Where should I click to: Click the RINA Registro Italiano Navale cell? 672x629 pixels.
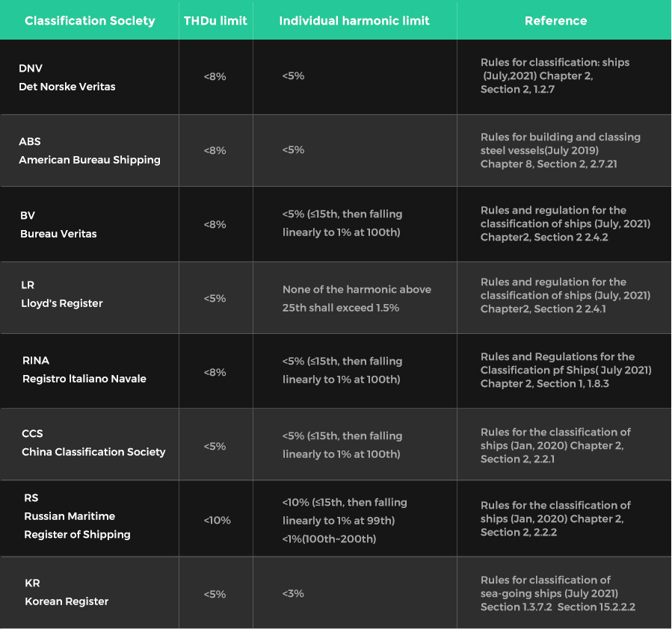pos(90,371)
